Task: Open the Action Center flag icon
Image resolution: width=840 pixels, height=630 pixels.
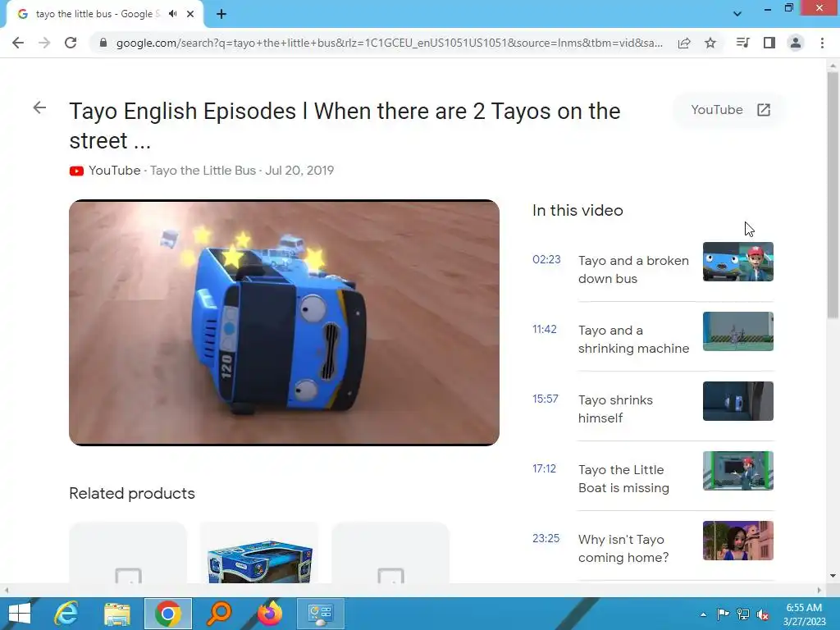Action: pyautogui.click(x=723, y=614)
